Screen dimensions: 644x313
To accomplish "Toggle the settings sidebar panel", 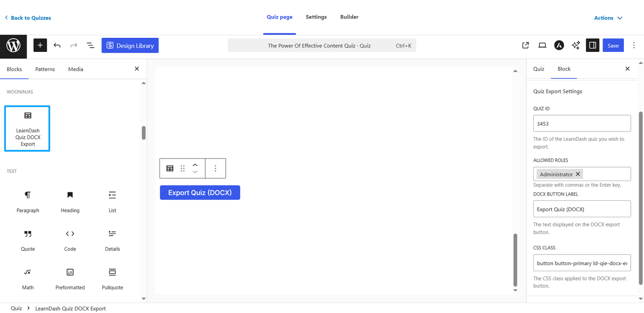I will [592, 45].
